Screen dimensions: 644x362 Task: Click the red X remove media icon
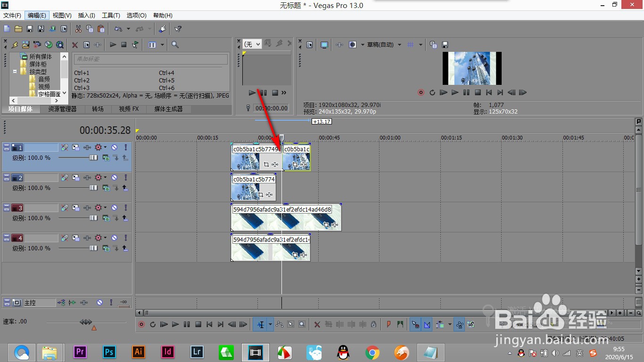pos(74,45)
